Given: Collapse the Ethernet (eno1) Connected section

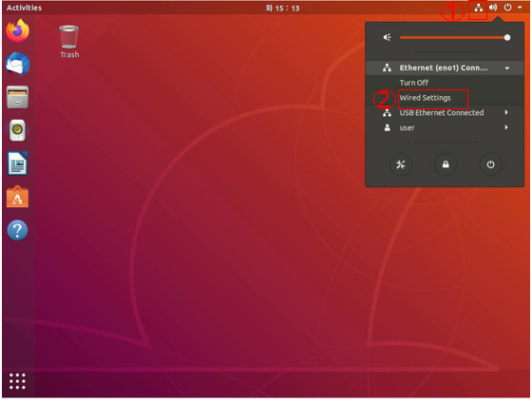Looking at the screenshot, I should [507, 68].
